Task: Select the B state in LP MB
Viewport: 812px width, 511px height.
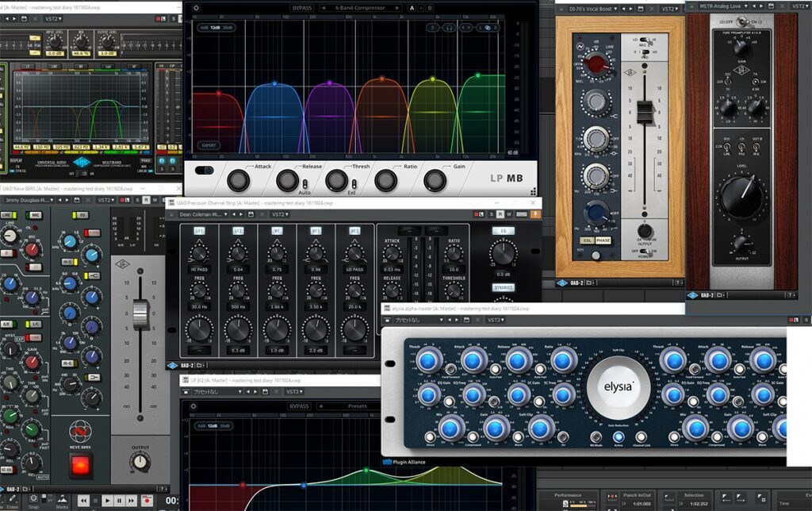Action: pos(429,8)
